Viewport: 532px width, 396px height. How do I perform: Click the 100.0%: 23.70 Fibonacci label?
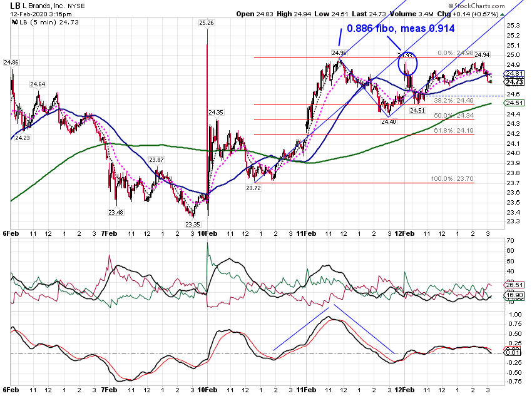(x=452, y=179)
